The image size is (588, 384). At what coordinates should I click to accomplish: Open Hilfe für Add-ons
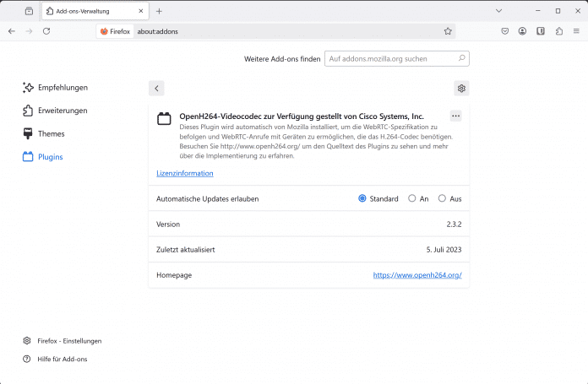coord(63,359)
